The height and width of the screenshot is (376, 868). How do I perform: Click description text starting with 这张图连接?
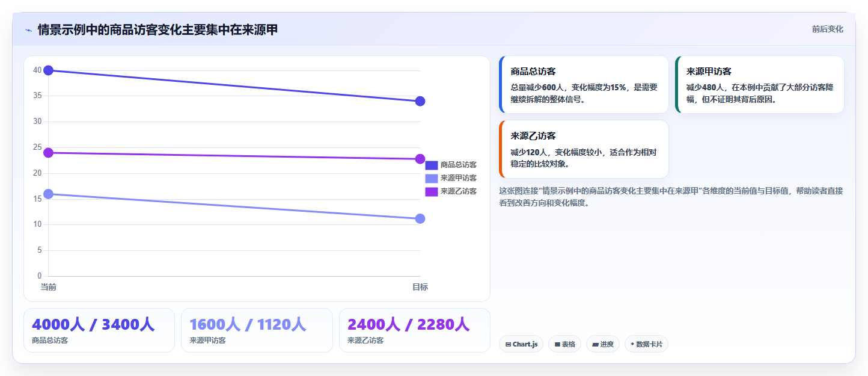tap(671, 197)
